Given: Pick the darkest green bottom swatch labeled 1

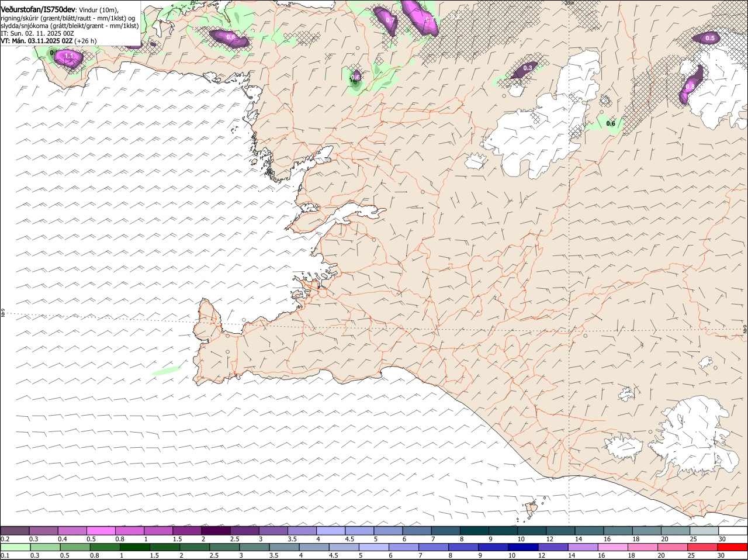Looking at the screenshot, I should tap(134, 547).
